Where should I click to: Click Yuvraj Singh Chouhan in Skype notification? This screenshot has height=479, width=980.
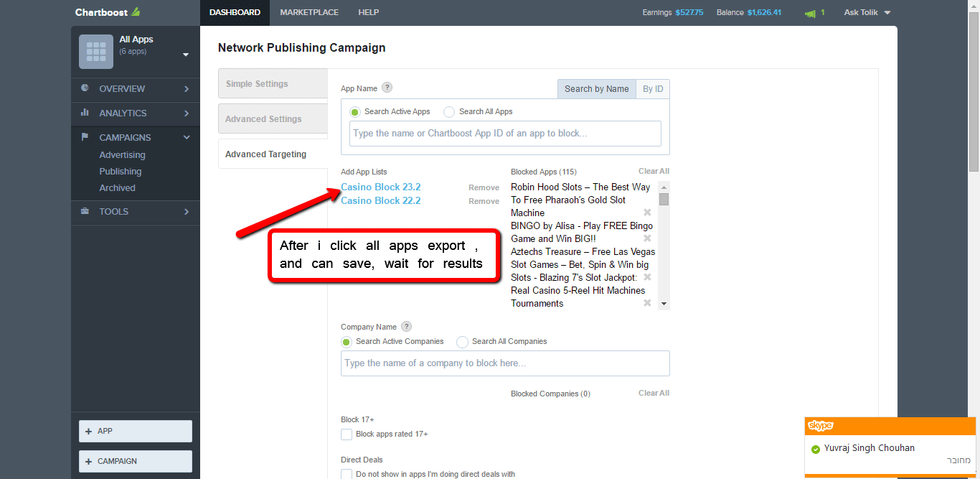click(870, 448)
